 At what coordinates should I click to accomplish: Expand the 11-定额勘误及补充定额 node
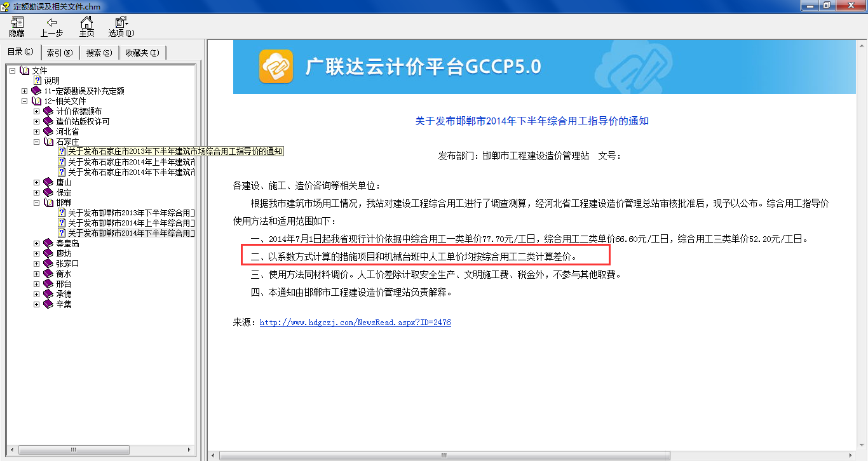point(25,91)
